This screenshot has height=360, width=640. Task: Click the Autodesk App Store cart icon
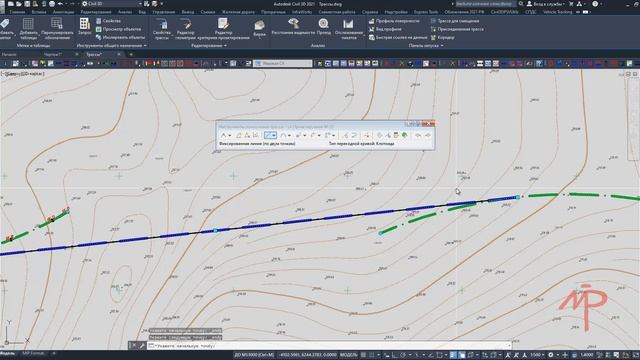coord(571,4)
